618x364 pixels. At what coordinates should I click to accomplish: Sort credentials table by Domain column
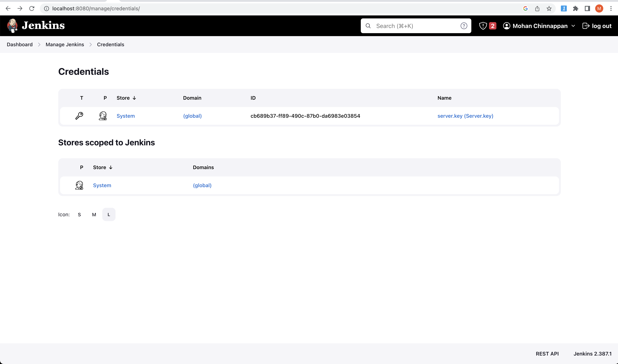tap(192, 98)
